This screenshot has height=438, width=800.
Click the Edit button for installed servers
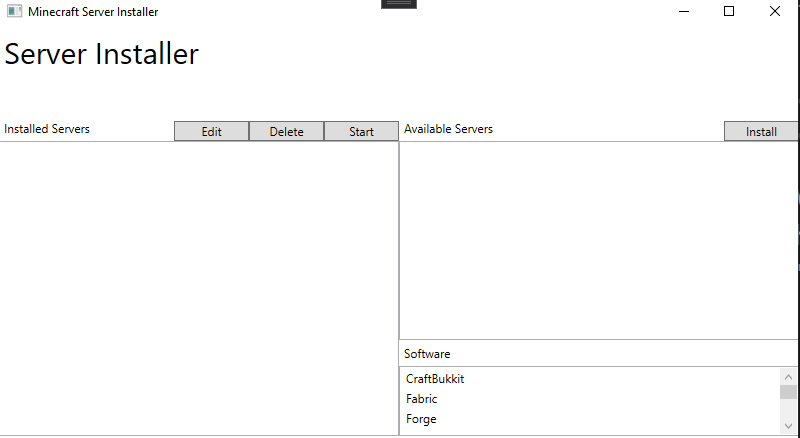click(x=211, y=131)
